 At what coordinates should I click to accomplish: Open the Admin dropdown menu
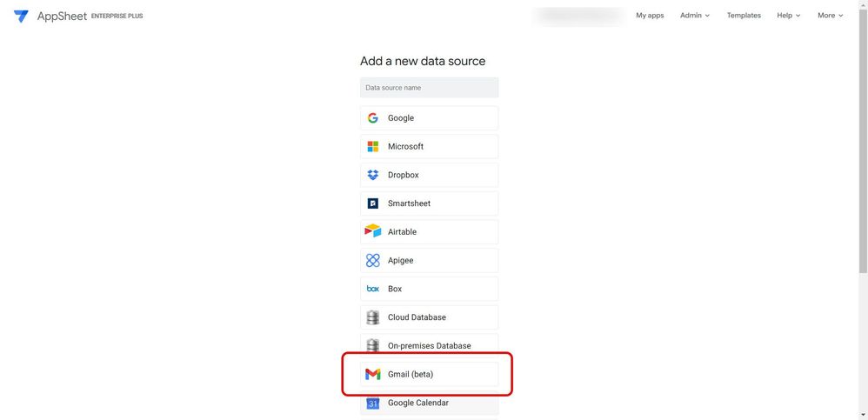[695, 16]
